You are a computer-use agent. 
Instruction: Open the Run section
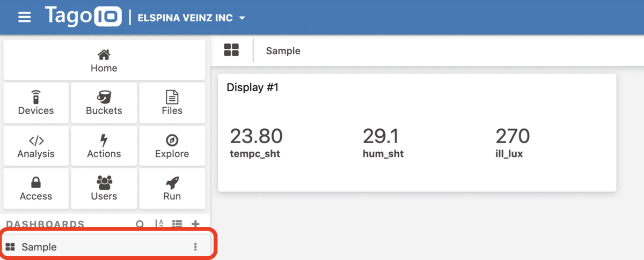click(x=172, y=189)
